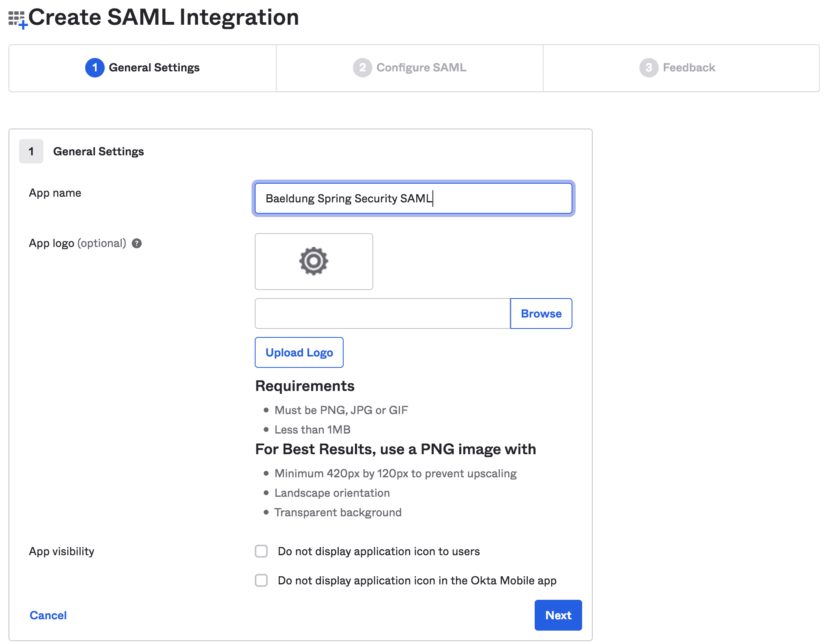The image size is (830, 644).
Task: Go to the Feedback step tab
Action: coord(688,68)
